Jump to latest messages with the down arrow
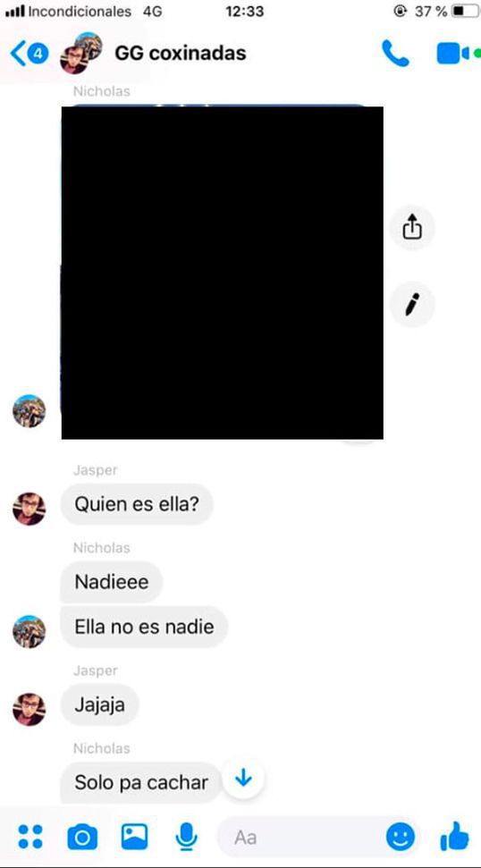481x868 pixels. 243,779
